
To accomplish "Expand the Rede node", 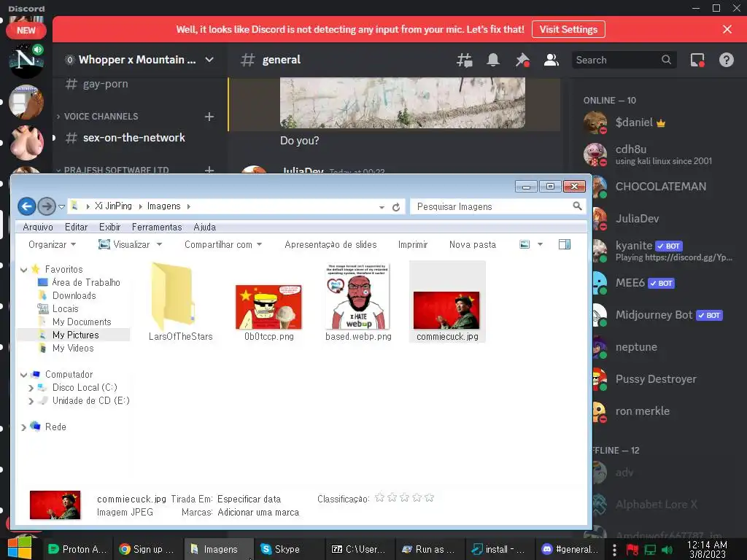I will [23, 427].
